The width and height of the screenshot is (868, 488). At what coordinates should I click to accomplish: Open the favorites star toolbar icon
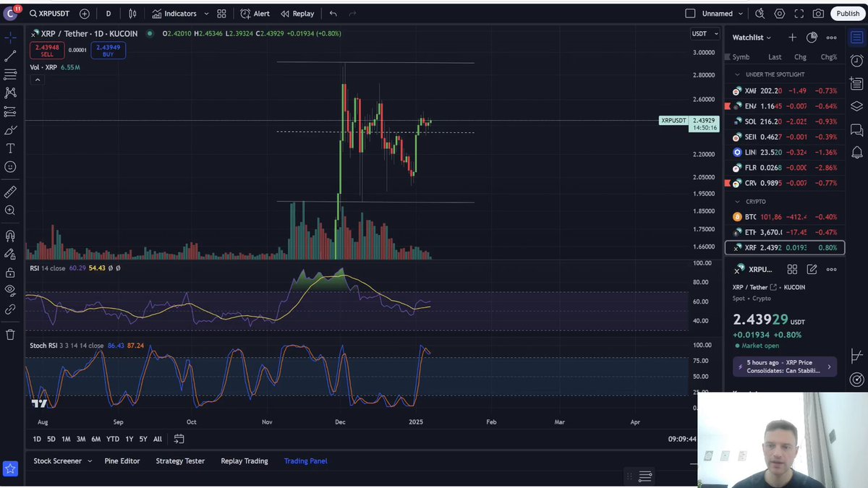tap(10, 469)
